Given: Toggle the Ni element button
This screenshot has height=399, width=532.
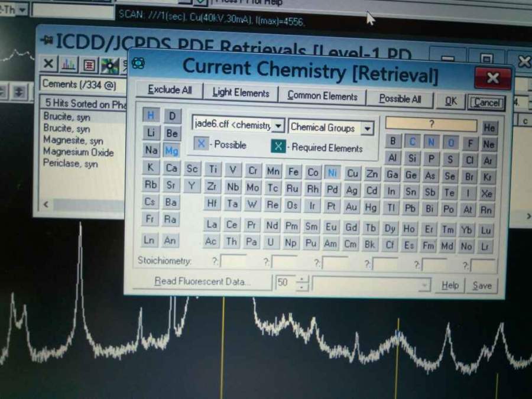Looking at the screenshot, I should (332, 173).
